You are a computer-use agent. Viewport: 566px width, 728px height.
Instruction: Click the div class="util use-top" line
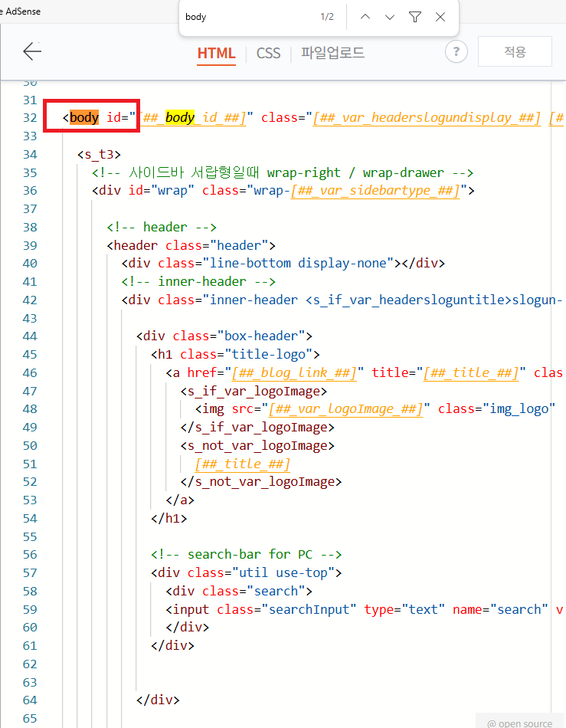pyautogui.click(x=247, y=573)
